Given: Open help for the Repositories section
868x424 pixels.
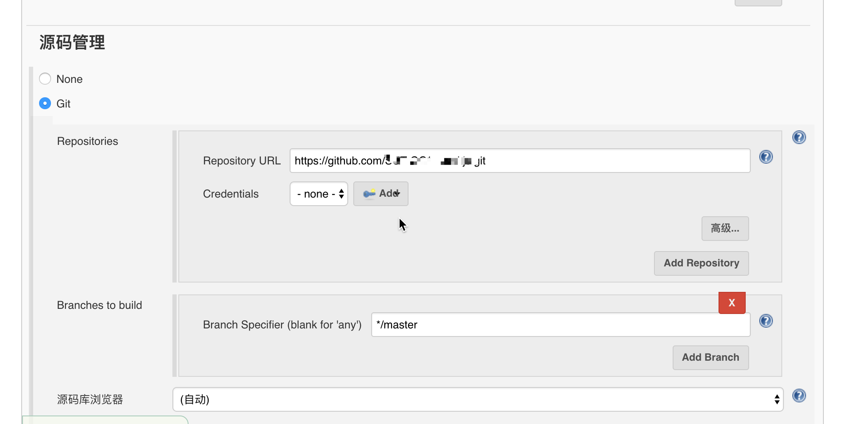Looking at the screenshot, I should 799,137.
